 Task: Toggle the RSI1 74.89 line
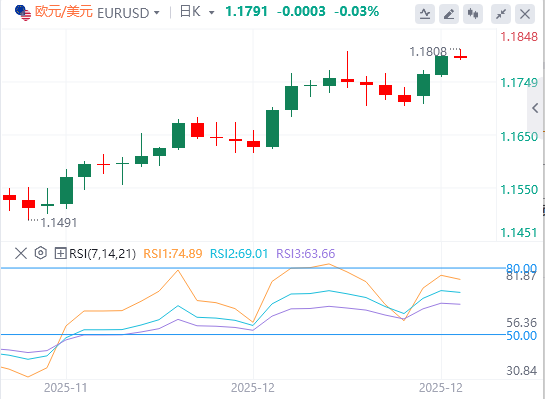click(x=173, y=253)
